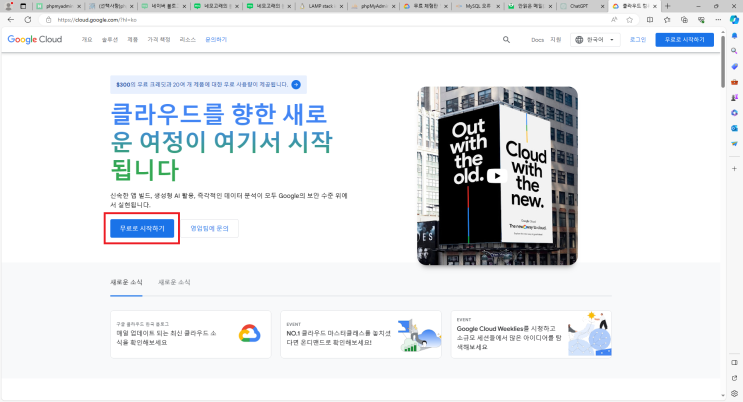Open the 솔루션 navigation menu
743x402 pixels.
109,40
